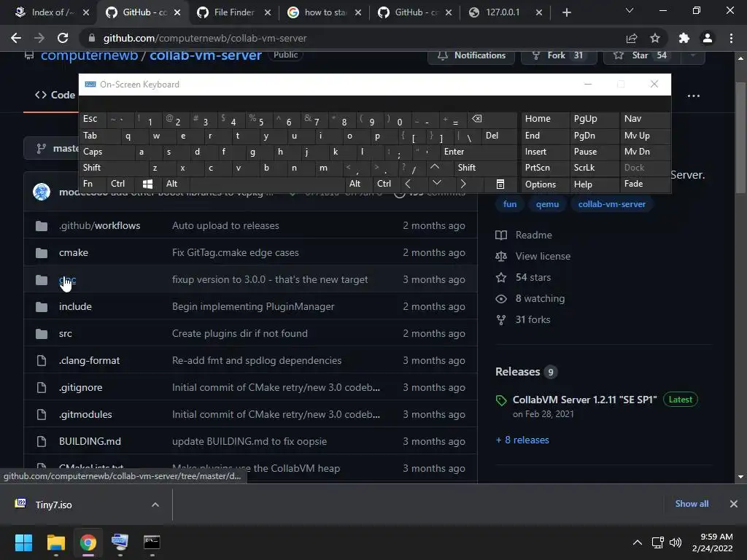Click the Windows logo key on keyboard
The image size is (747, 560).
click(x=147, y=184)
